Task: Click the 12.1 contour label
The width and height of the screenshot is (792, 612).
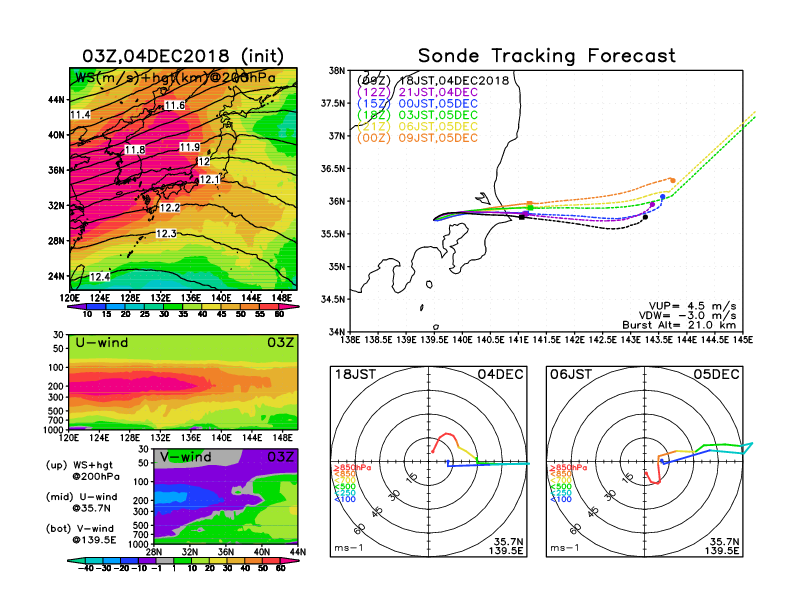Action: click(x=210, y=179)
